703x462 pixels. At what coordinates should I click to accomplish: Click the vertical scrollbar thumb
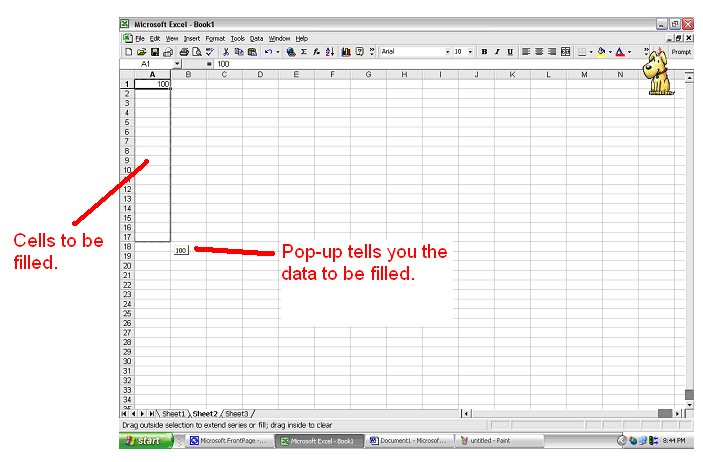coord(689,395)
